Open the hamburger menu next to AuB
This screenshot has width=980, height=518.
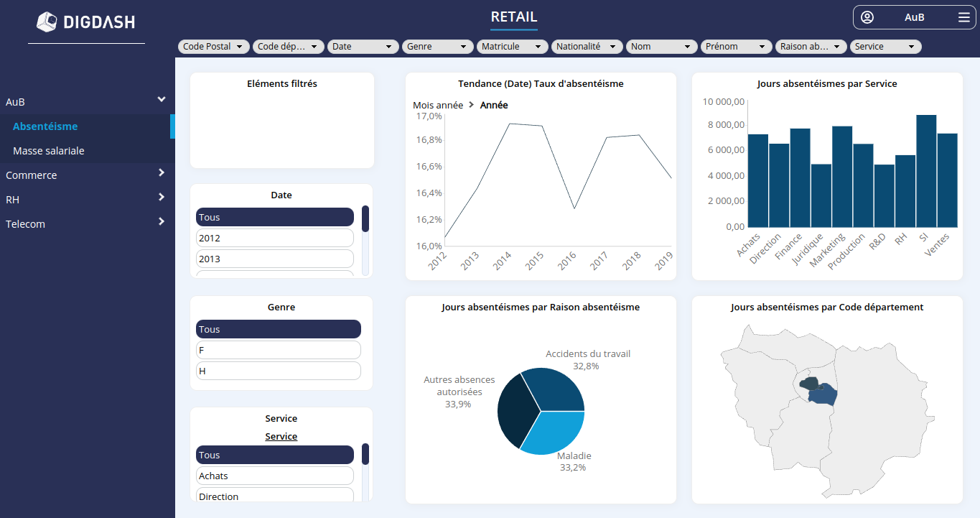[x=964, y=17]
